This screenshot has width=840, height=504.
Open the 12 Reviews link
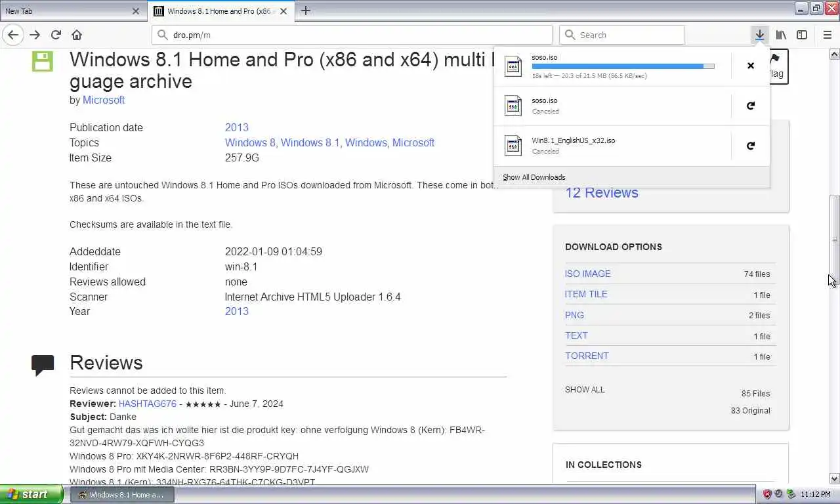click(x=602, y=192)
